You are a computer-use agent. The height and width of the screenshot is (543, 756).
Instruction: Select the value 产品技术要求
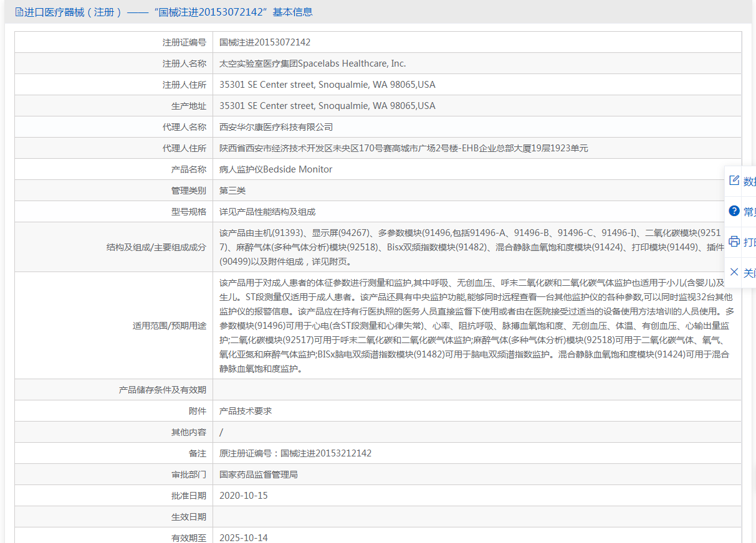point(246,411)
